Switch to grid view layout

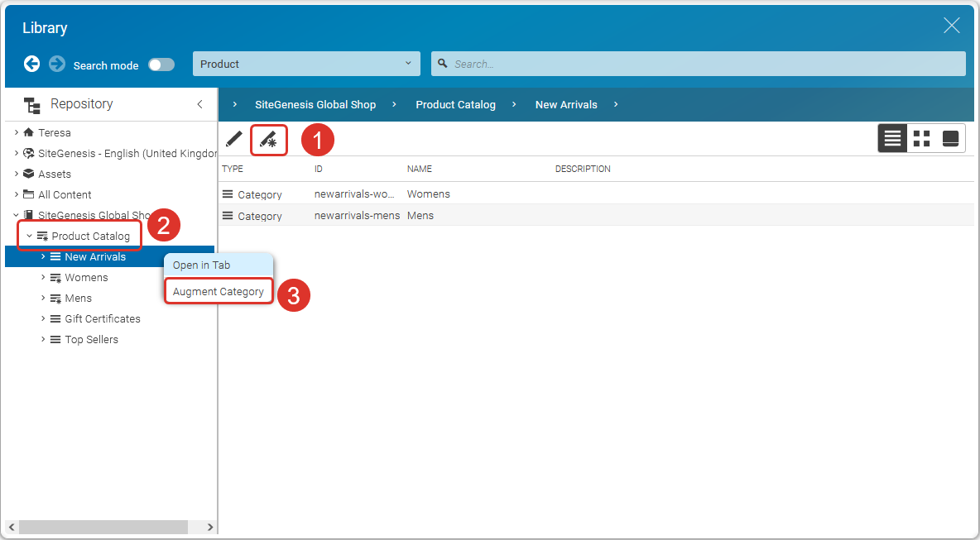(x=921, y=137)
